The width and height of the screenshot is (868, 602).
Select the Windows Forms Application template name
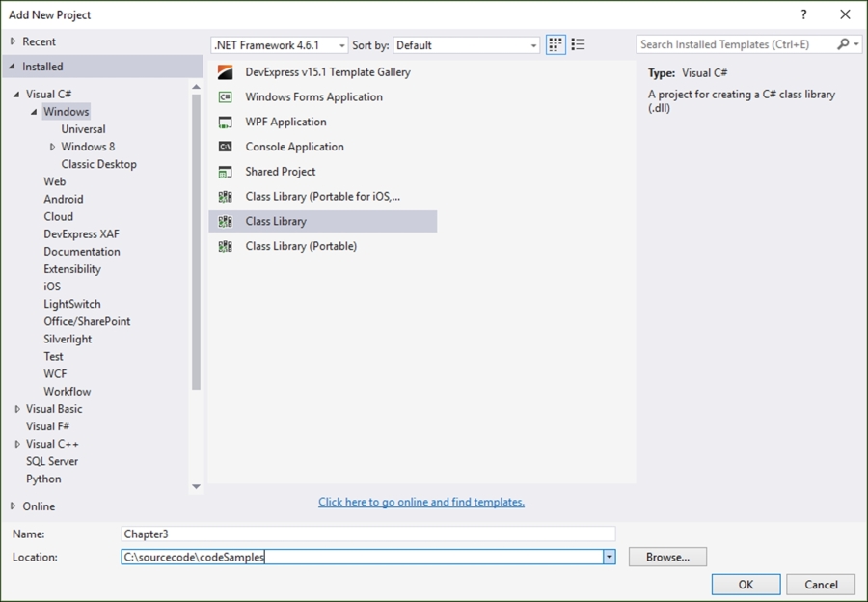coord(313,96)
